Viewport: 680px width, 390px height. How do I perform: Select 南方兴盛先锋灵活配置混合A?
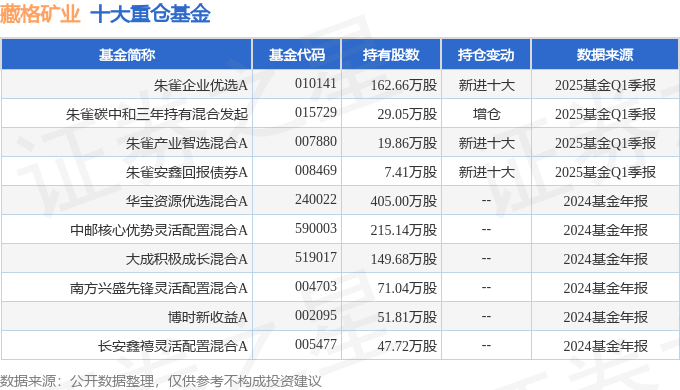(x=159, y=288)
